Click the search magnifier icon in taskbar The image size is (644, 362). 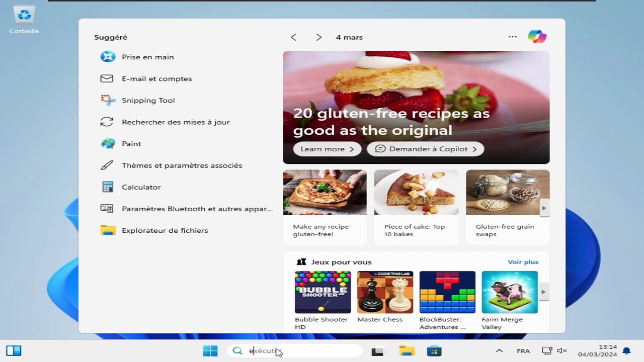(237, 351)
